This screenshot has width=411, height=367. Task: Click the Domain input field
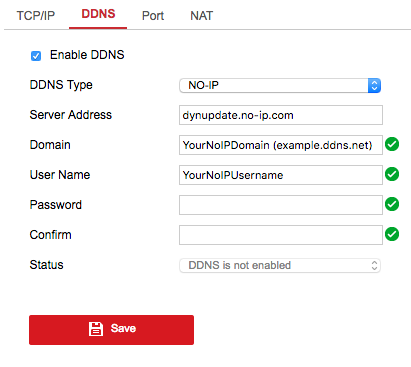click(281, 145)
